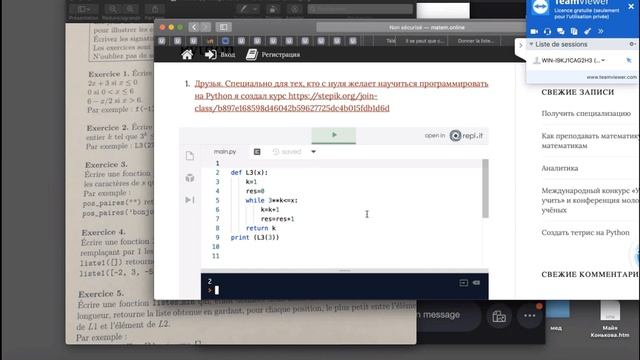Open Liste de sessions gear settings
Image resolution: width=640 pixels, height=360 pixels.
coord(632,44)
